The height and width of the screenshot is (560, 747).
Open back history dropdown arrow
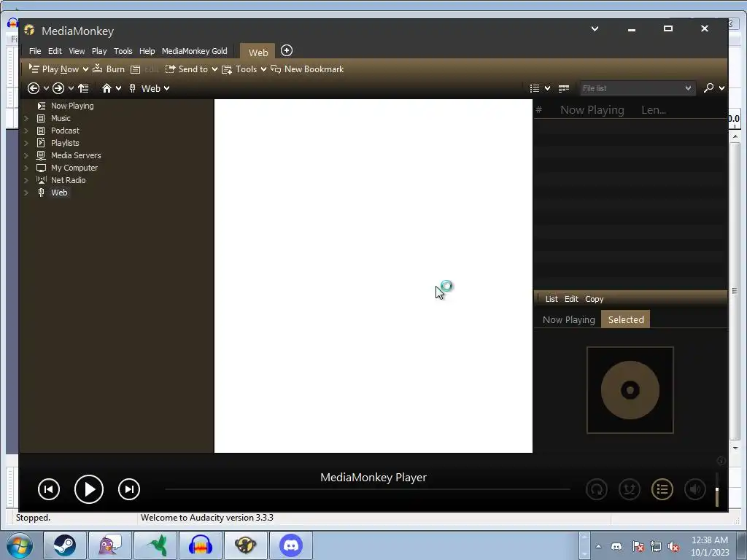(x=46, y=88)
